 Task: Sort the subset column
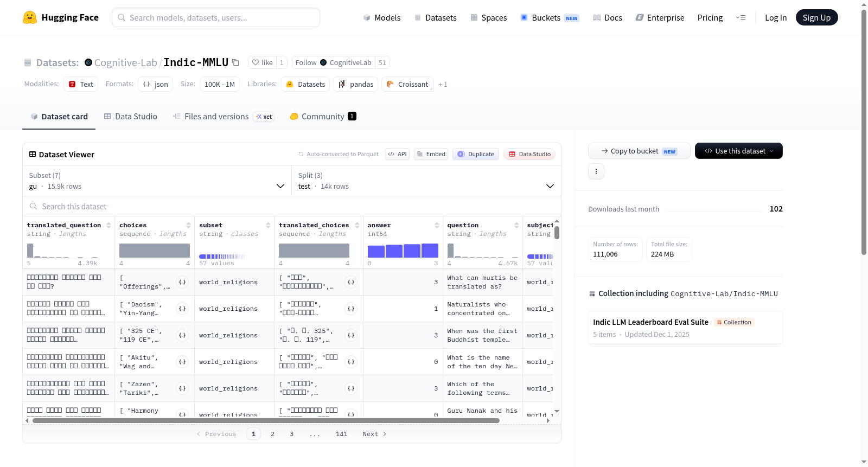268,225
